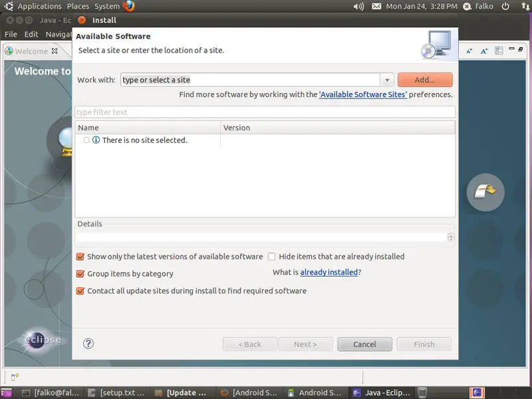Open Eclipse File menu
The height and width of the screenshot is (399, 532).
[x=11, y=35]
